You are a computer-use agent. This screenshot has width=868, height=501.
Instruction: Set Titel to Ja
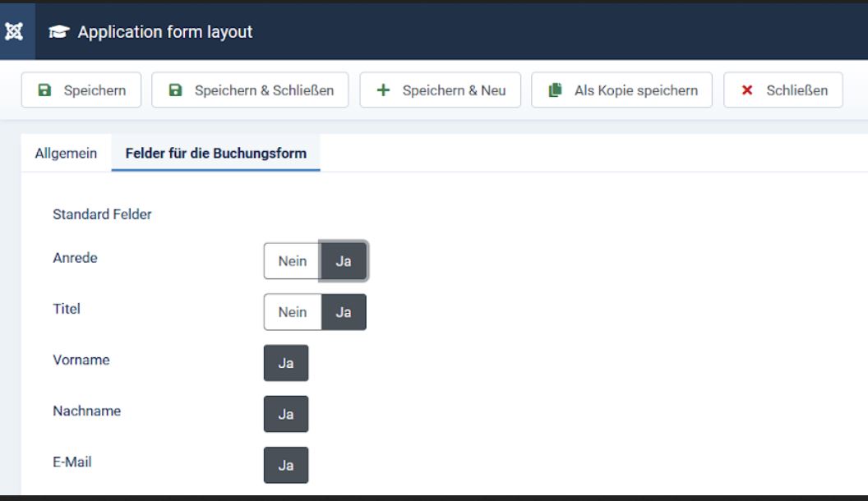pyautogui.click(x=344, y=312)
